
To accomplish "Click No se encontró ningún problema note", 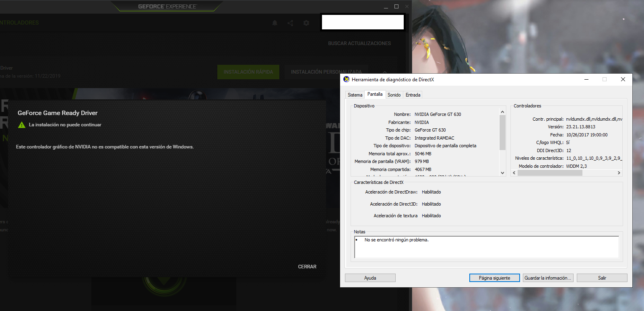I will [396, 240].
